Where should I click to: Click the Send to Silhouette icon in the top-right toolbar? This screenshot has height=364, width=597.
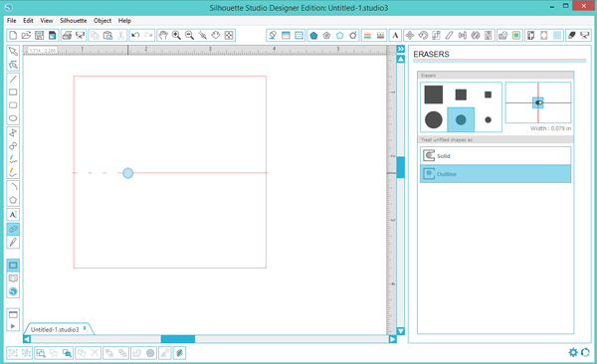point(585,36)
